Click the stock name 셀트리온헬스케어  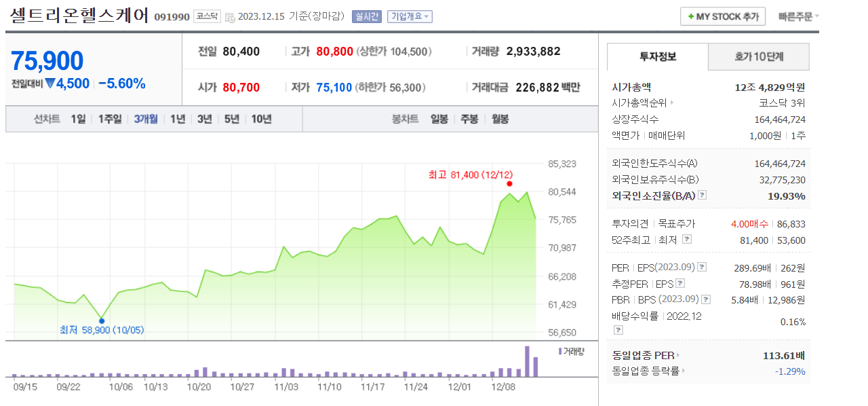click(79, 16)
